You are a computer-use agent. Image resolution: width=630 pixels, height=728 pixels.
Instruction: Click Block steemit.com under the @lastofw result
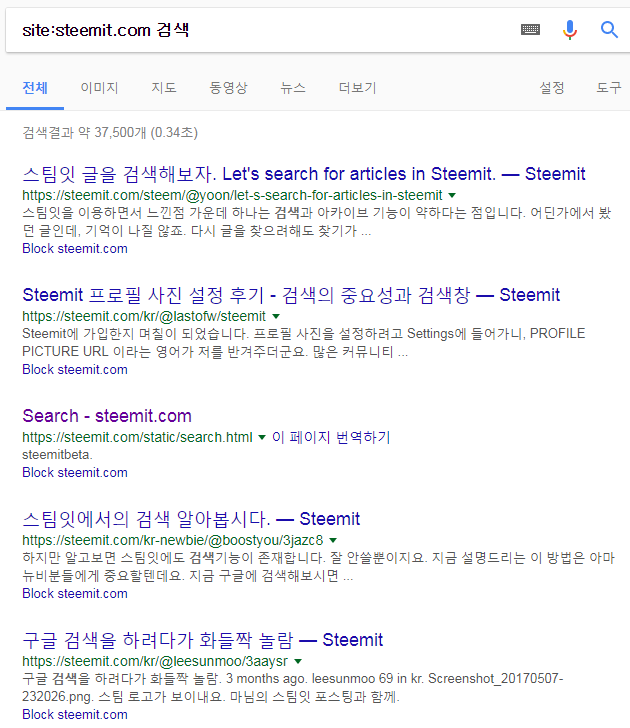75,370
